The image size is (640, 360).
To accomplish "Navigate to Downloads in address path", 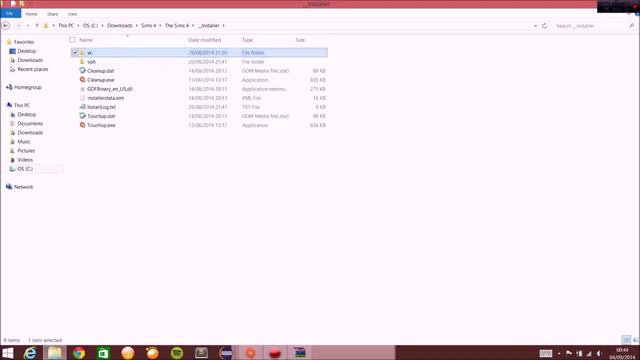I will click(x=120, y=26).
